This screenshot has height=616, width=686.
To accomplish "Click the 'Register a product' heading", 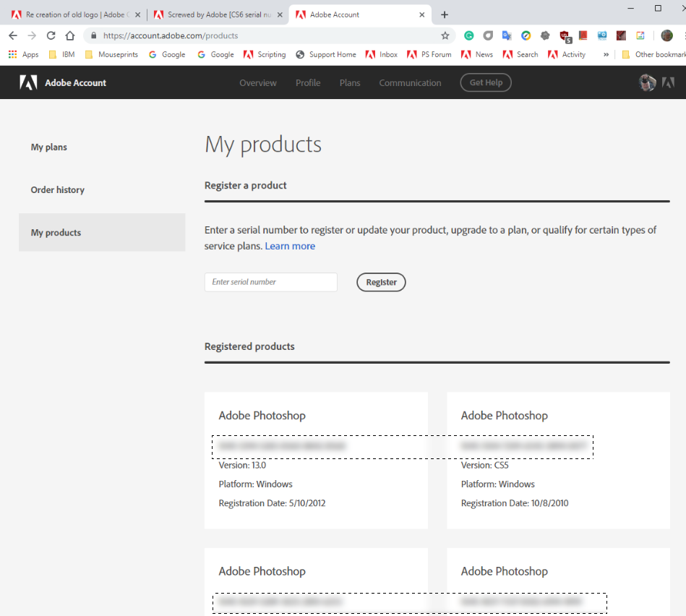I will 246,186.
